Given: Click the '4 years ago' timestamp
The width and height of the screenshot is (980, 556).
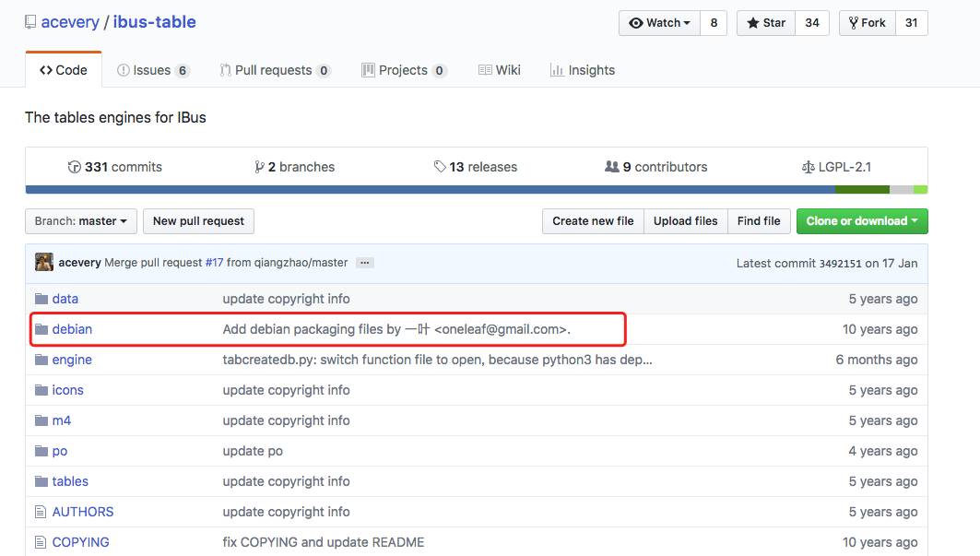Looking at the screenshot, I should tap(883, 451).
